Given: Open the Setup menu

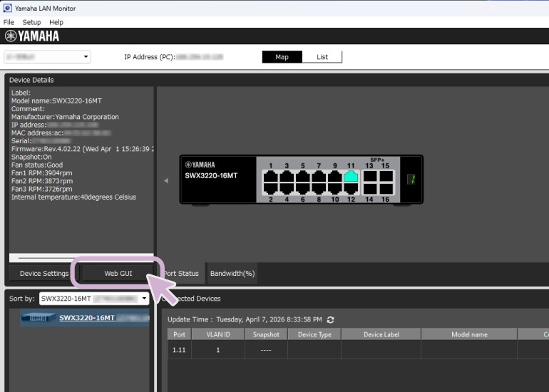Looking at the screenshot, I should pos(31,22).
